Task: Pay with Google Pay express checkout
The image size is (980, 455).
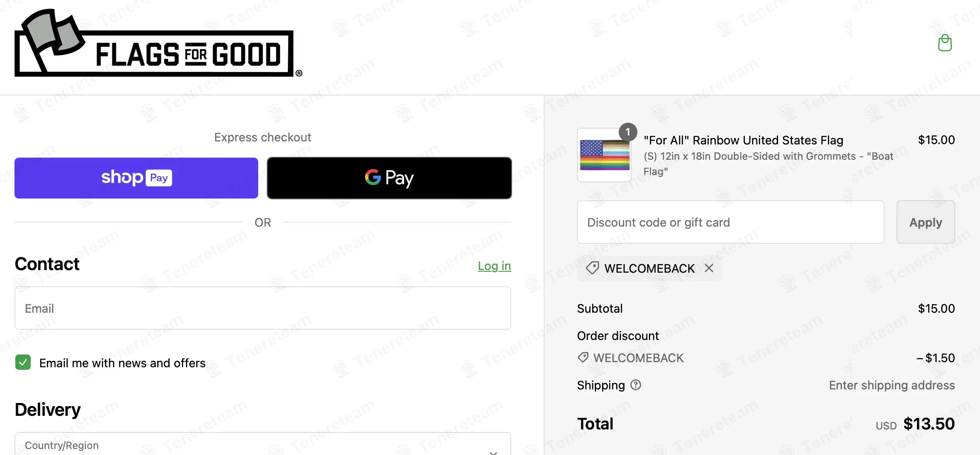Action: click(389, 178)
